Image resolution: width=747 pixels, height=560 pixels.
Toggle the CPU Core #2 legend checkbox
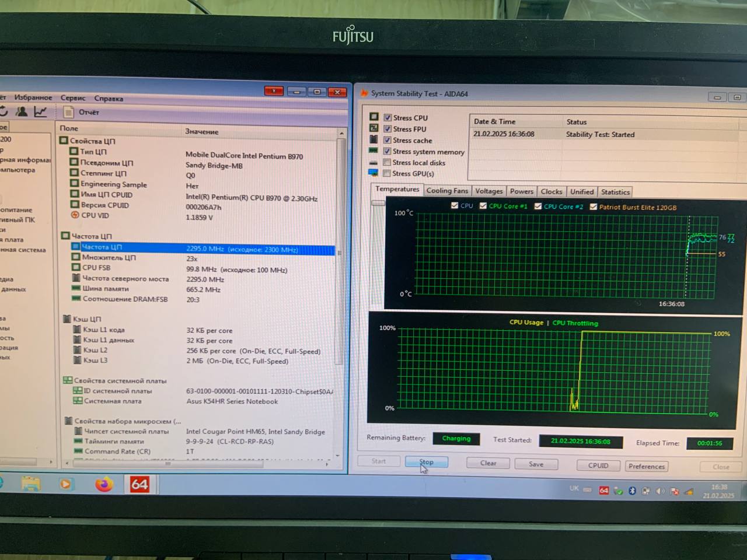click(538, 206)
